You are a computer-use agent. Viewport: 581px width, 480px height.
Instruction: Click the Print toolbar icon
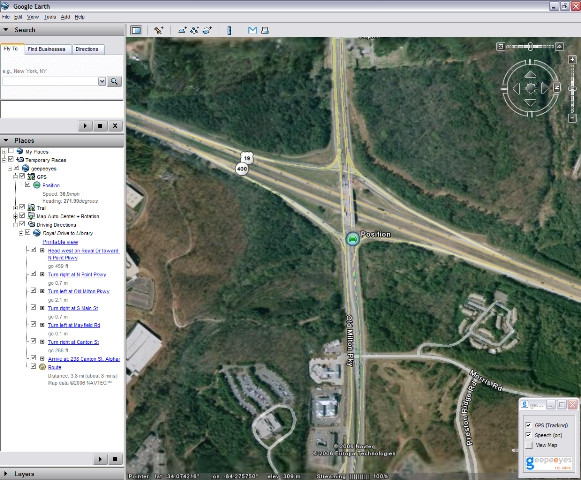pos(265,30)
